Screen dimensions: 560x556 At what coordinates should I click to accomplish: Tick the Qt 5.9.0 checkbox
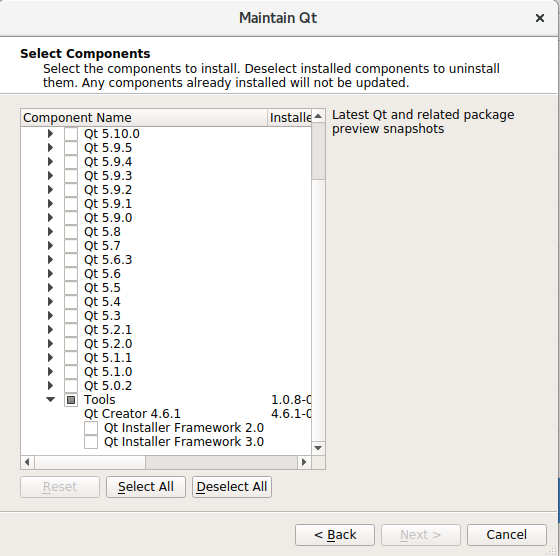71,217
